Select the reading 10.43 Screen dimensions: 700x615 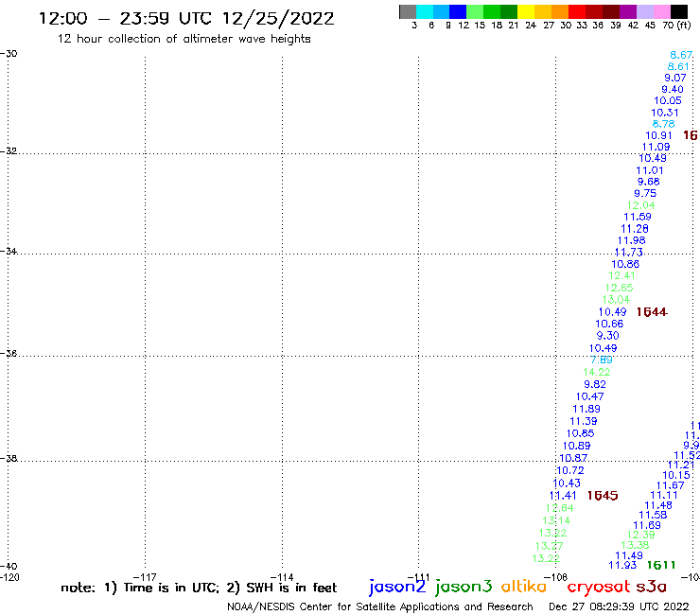click(x=567, y=483)
